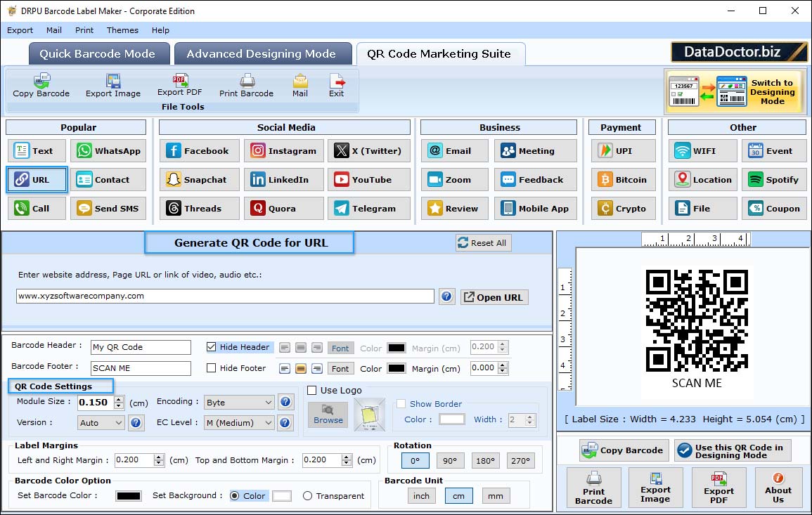Click help icon next to URL field
Image resolution: width=812 pixels, height=515 pixels.
(x=447, y=296)
